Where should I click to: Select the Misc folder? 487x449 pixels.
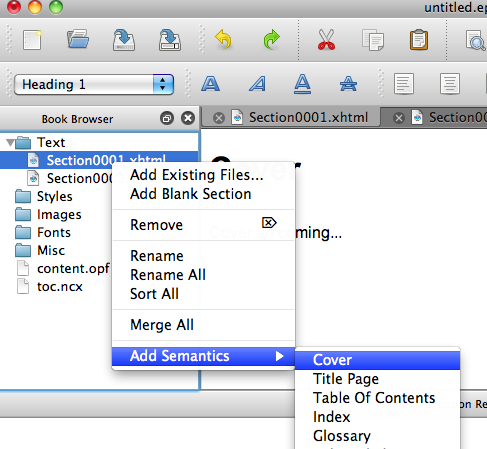51,250
